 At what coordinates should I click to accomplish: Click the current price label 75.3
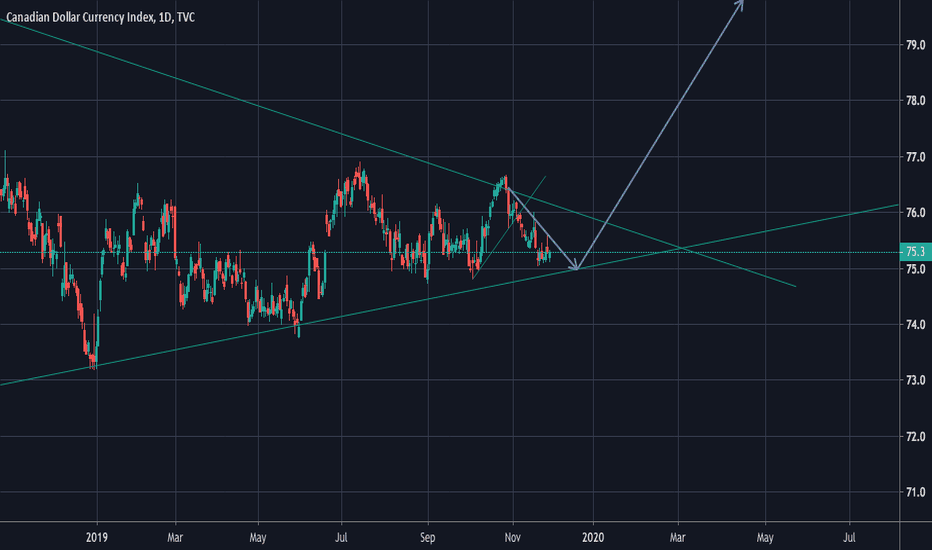point(915,252)
